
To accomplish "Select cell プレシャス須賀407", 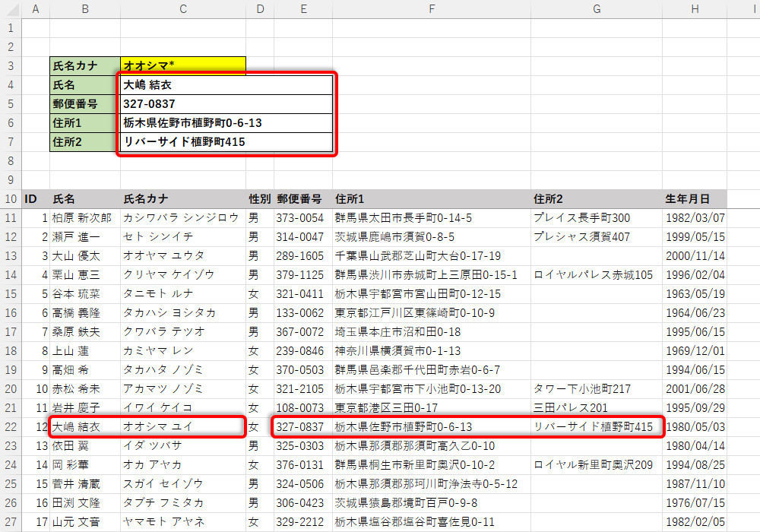I will point(597,237).
